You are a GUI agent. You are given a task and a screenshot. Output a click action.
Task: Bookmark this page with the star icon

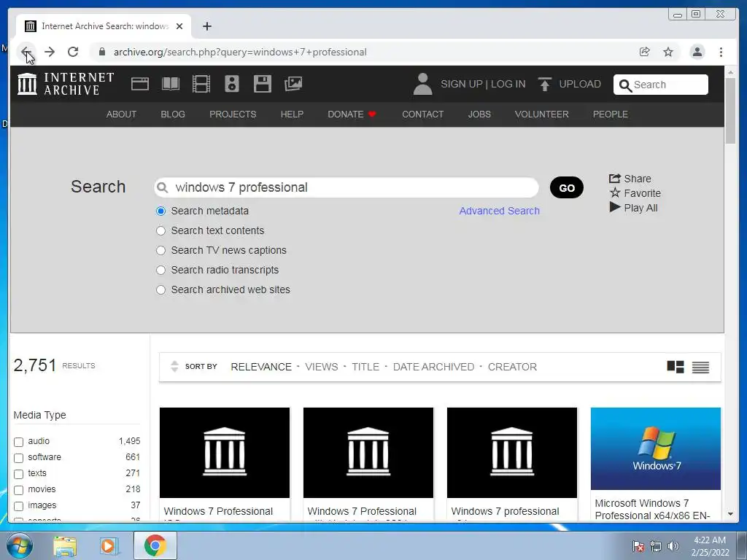[668, 52]
